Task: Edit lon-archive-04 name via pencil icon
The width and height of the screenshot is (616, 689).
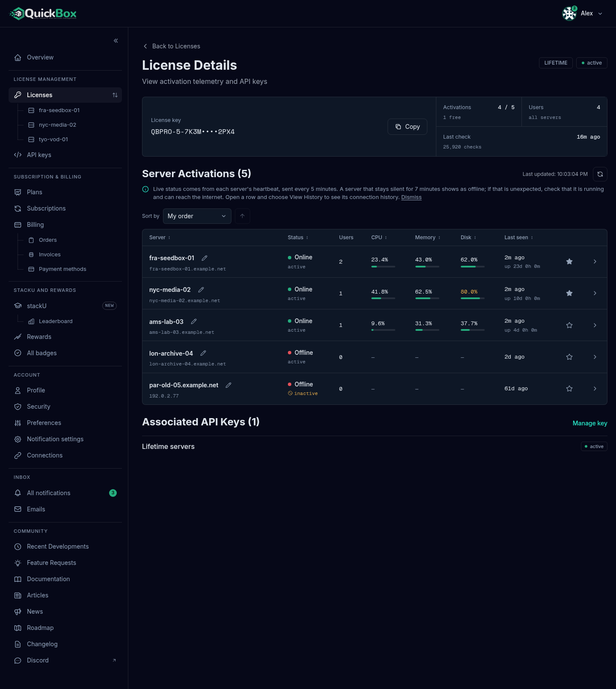Action: click(x=203, y=353)
